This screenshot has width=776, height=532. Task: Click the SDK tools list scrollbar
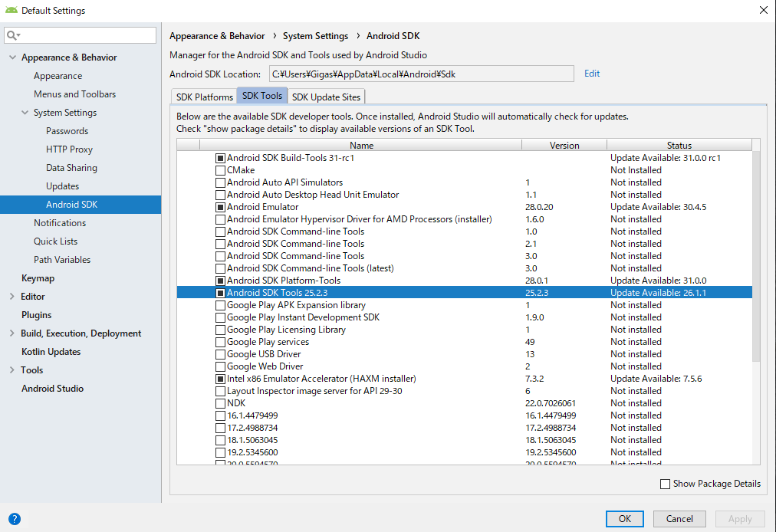(756, 258)
